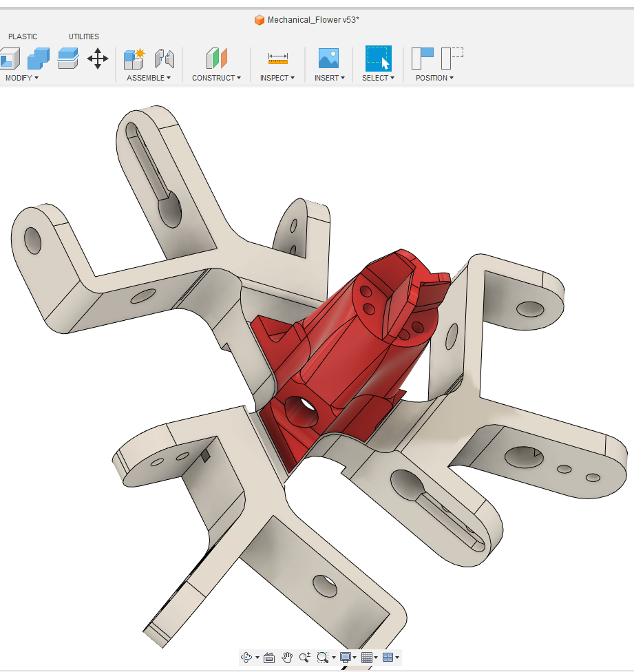Screen dimensions: 634x672
Task: Click the first Position tool icon
Action: tap(423, 59)
